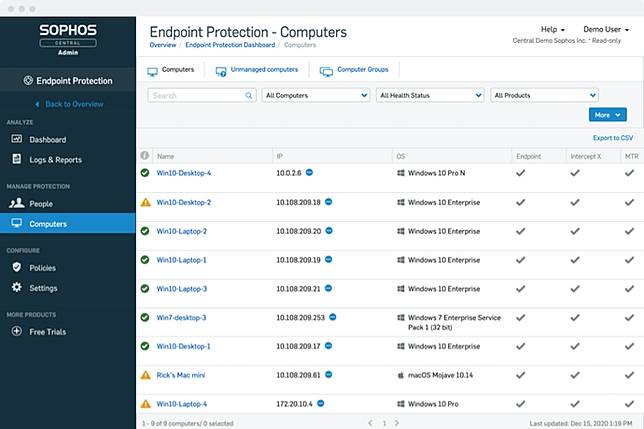This screenshot has width=644, height=429.
Task: Click the People icon in sidebar
Action: click(16, 204)
